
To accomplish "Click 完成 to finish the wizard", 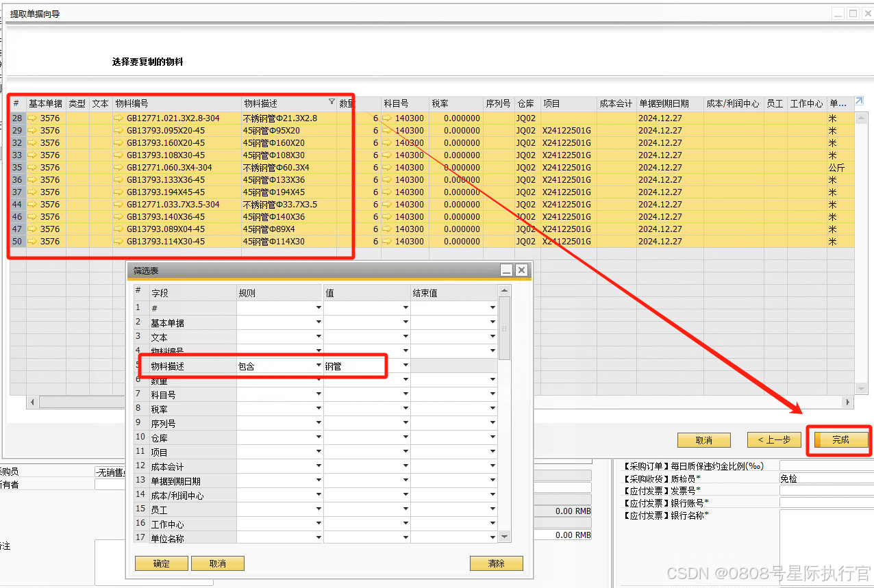I will 840,440.
